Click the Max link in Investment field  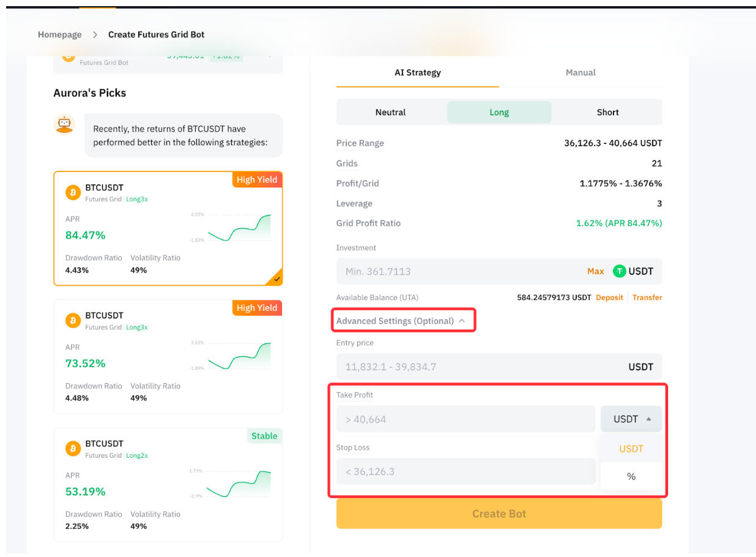(595, 271)
